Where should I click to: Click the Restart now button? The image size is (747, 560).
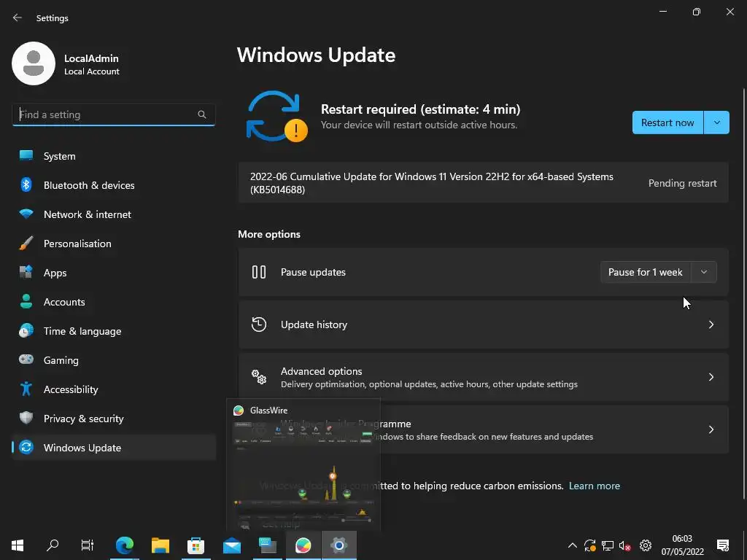(x=667, y=122)
